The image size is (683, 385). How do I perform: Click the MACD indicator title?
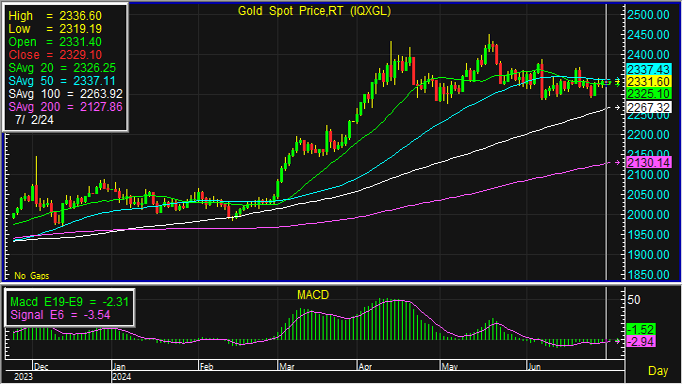pos(313,295)
